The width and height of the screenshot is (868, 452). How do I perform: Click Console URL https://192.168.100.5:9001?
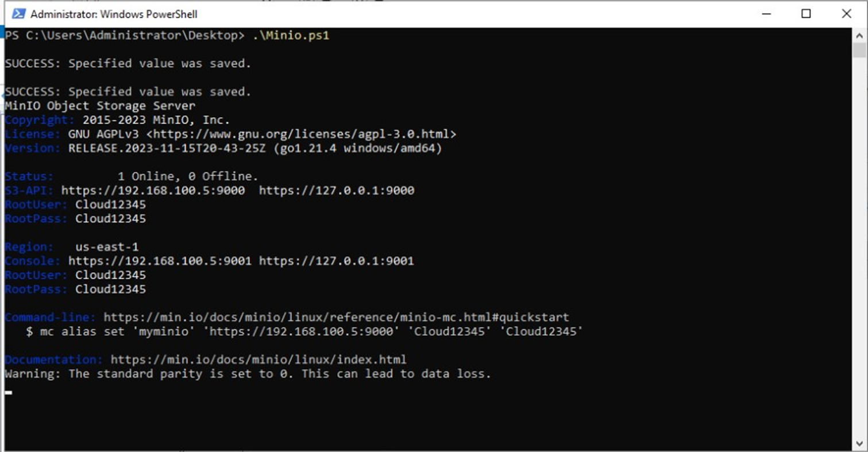[x=160, y=261]
